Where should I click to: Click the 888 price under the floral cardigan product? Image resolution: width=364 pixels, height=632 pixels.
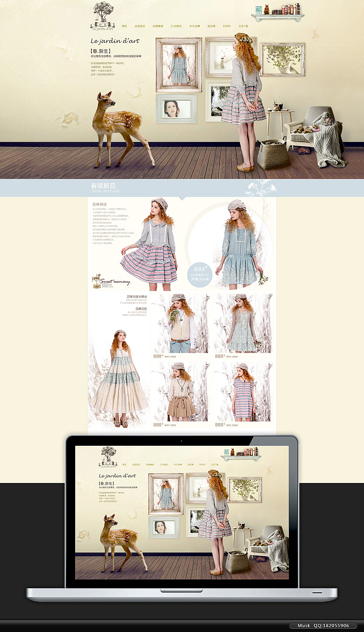[x=220, y=356]
